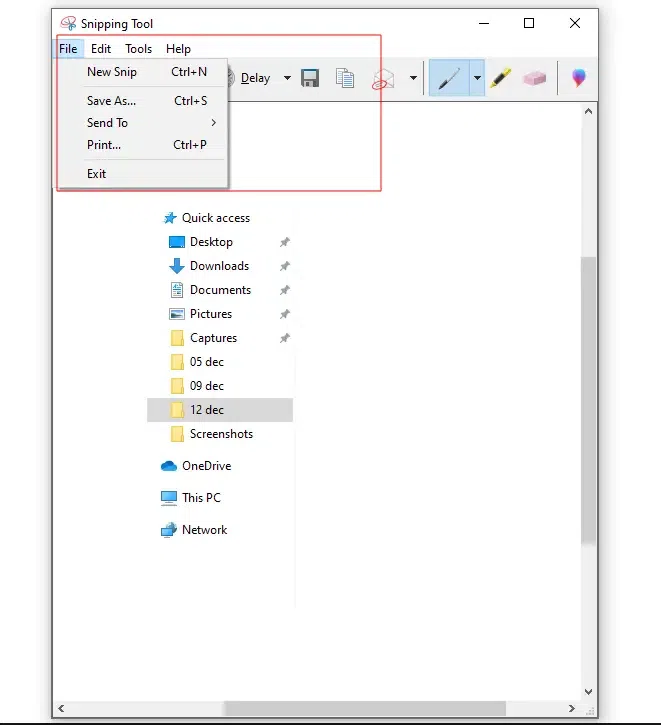Click the horizontal scrollbar right arrow
Viewport: 661px width, 725px height.
[x=571, y=708]
